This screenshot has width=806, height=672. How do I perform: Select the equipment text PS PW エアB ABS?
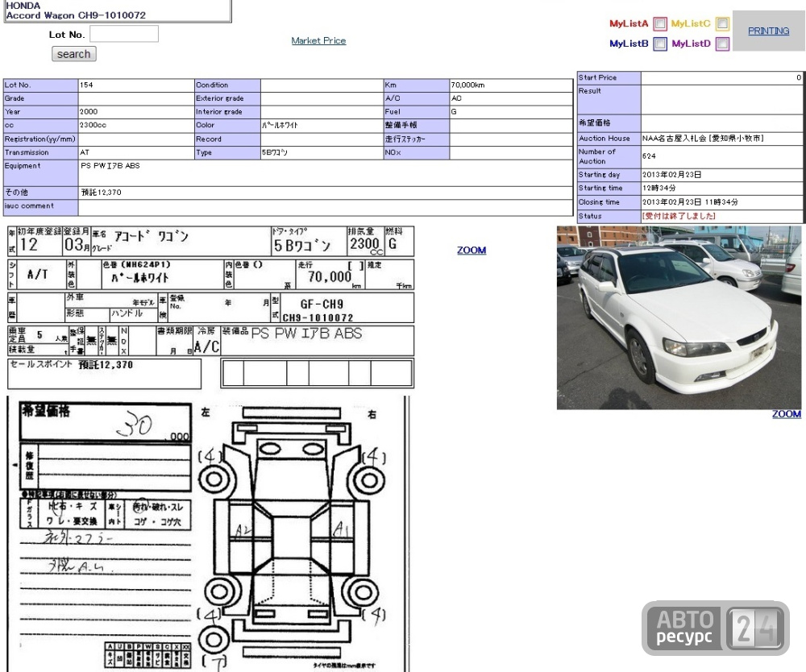[110, 165]
